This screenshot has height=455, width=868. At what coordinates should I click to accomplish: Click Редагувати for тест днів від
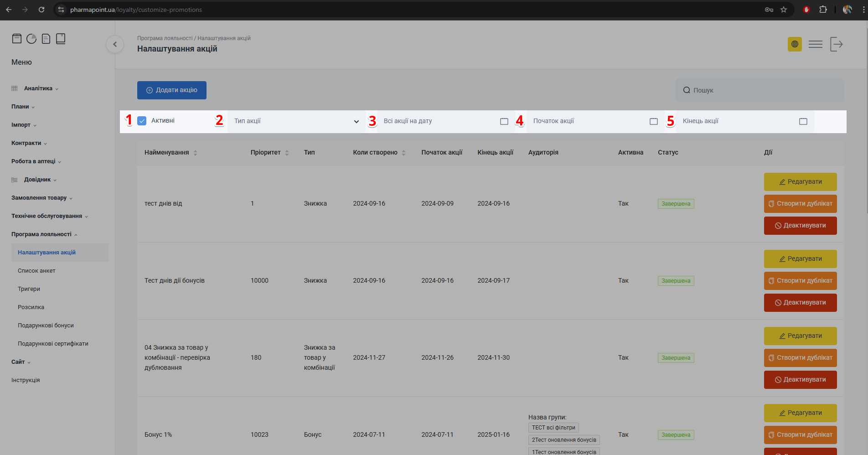[x=800, y=182]
